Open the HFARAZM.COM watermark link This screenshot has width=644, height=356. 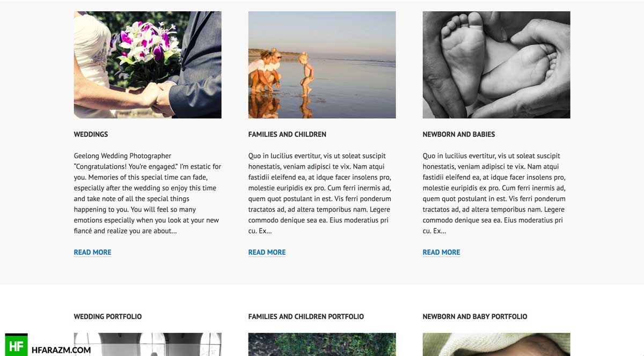[61, 350]
